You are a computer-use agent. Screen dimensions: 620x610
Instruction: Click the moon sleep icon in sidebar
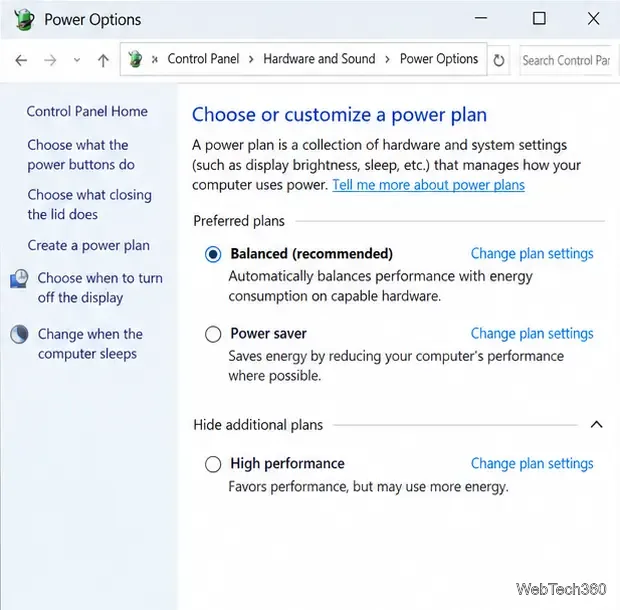point(19,334)
